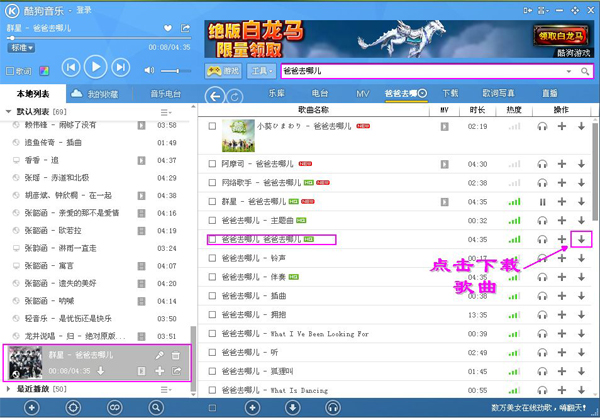Open the 默认列表 list menu icon

pyautogui.click(x=166, y=112)
